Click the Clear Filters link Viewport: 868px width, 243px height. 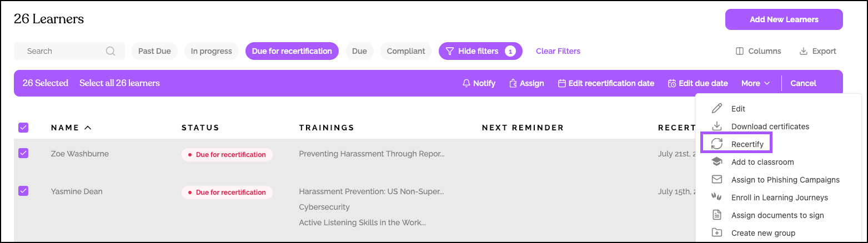[x=558, y=51]
